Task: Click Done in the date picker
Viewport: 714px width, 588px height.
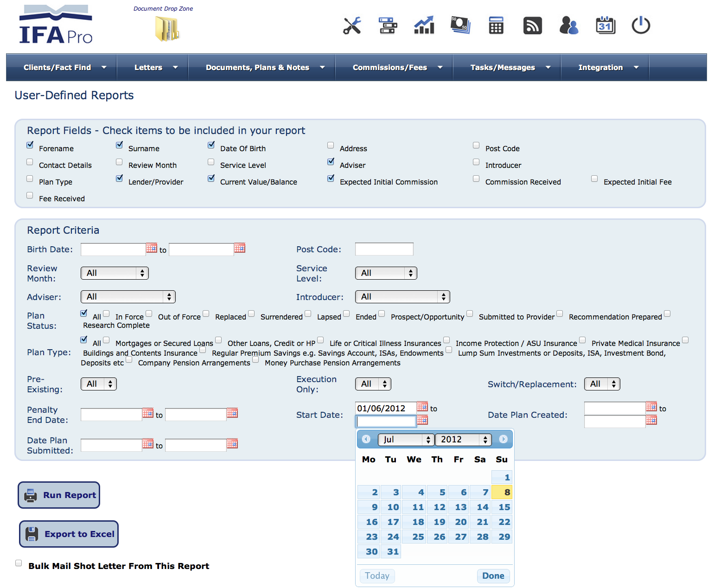Action: point(493,575)
